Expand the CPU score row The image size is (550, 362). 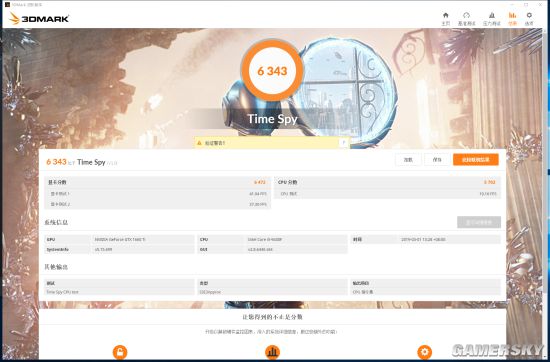[387, 182]
